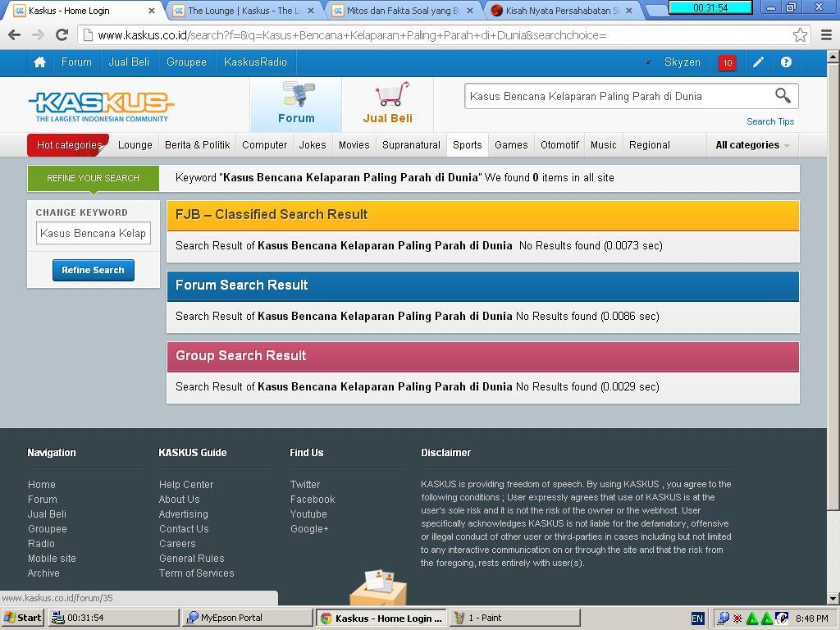840x630 pixels.
Task: Reload the page with refresh icon
Action: [x=62, y=35]
